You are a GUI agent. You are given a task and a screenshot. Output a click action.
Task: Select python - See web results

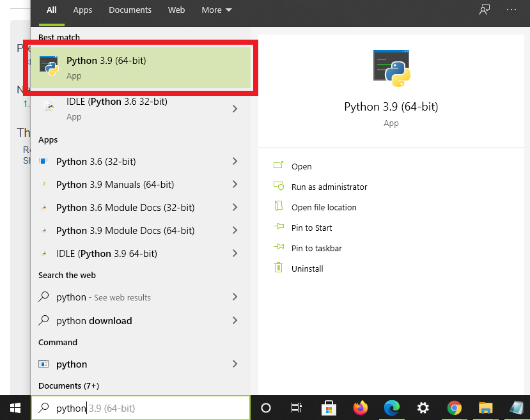[141, 297]
